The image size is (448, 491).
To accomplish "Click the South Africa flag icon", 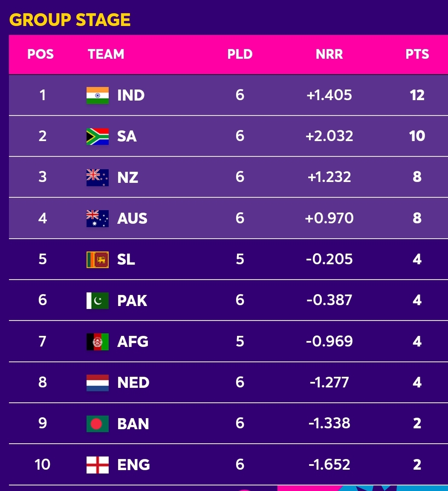I will pyautogui.click(x=97, y=136).
